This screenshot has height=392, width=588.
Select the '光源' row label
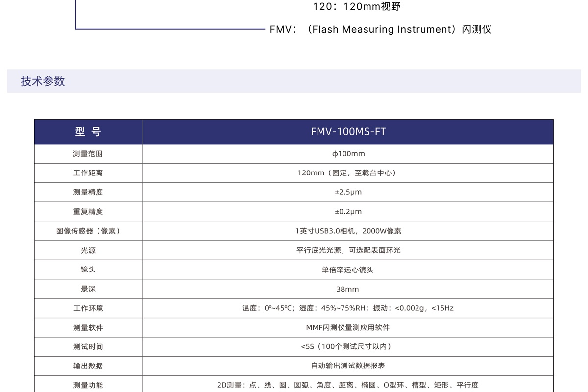[88, 250]
